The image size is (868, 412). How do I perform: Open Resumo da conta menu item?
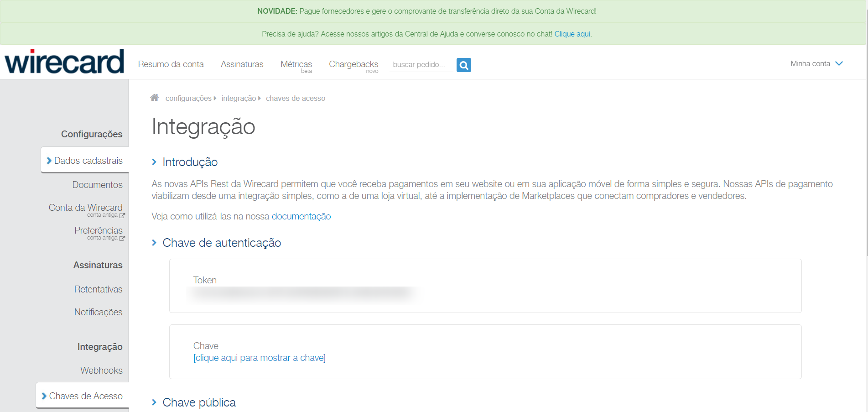click(171, 64)
